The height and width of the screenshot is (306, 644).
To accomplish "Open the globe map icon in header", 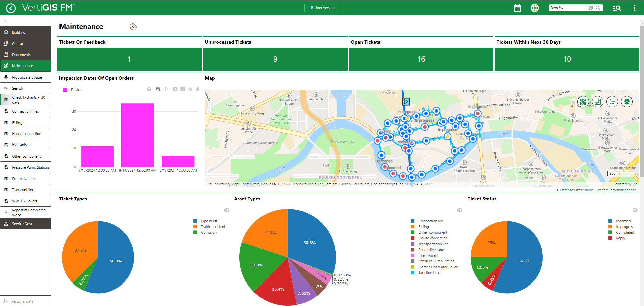I will [534, 8].
